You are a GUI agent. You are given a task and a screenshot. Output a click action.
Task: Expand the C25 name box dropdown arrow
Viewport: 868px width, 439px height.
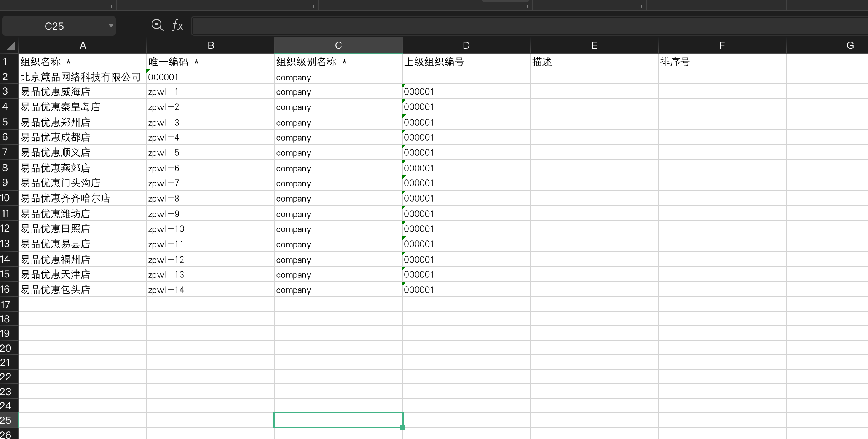click(111, 26)
